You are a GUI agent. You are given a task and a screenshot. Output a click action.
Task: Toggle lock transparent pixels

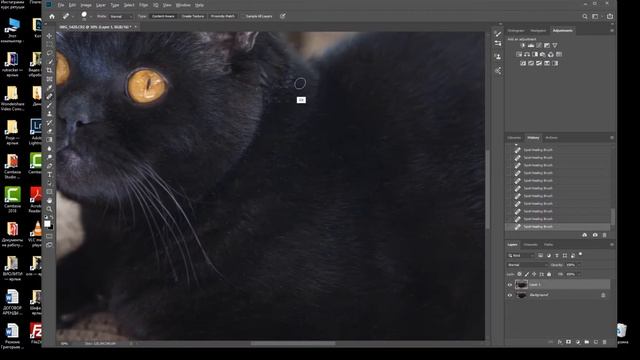519,274
